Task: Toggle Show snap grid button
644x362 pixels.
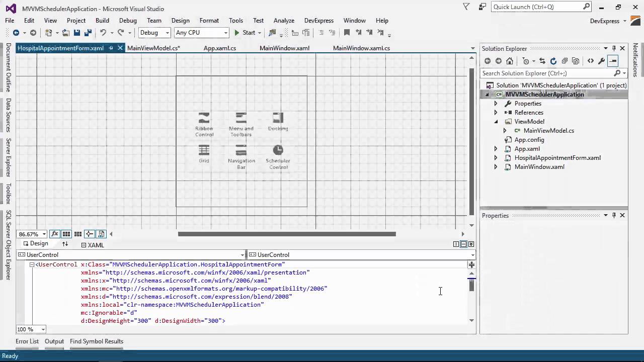Action: [x=66, y=234]
